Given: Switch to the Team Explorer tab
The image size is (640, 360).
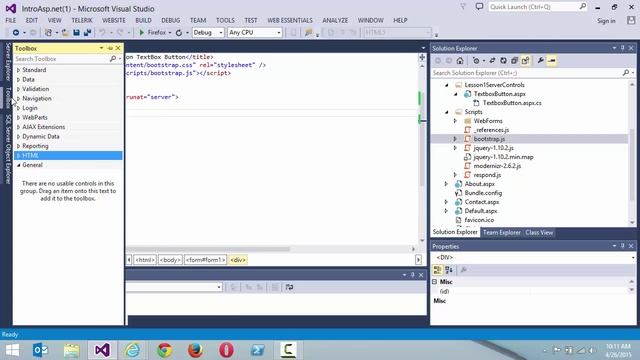Looking at the screenshot, I should 502,232.
